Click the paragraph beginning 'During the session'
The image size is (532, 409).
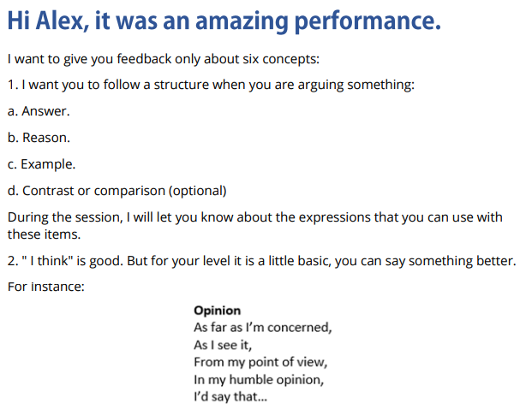pyautogui.click(x=254, y=217)
